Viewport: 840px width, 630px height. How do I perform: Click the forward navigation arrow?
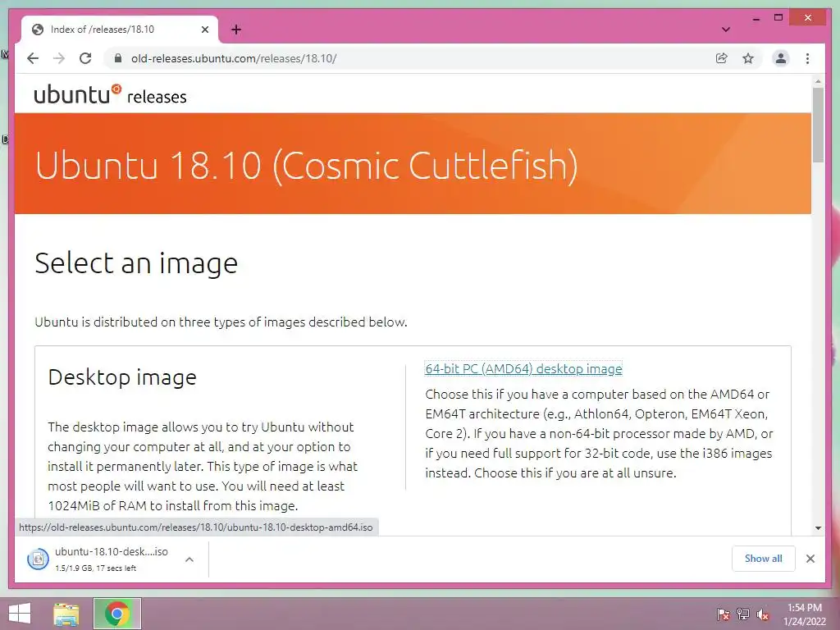coord(59,58)
